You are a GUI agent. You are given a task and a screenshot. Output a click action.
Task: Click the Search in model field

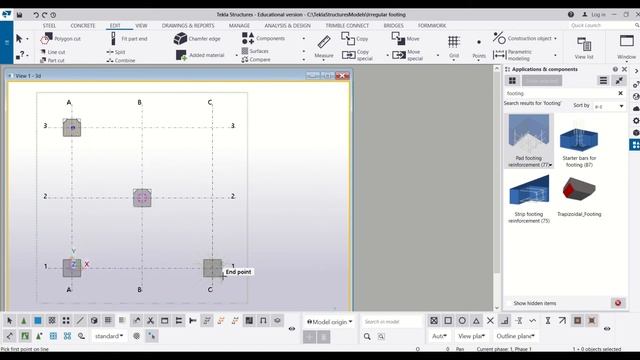391,322
